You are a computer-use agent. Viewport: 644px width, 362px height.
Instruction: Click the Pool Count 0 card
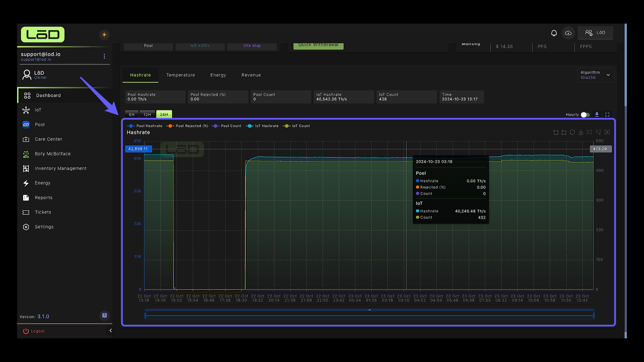tap(281, 97)
